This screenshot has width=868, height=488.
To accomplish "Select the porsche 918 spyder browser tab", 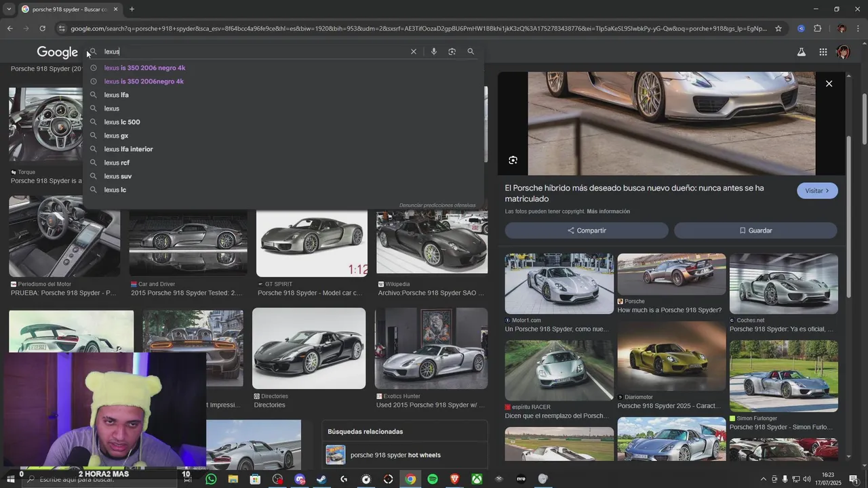I will click(x=70, y=9).
